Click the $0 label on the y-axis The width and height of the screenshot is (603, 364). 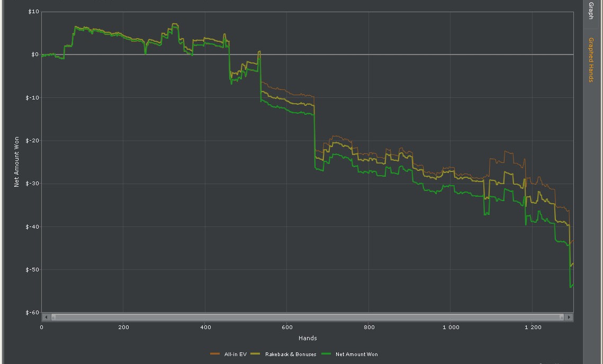[x=34, y=54]
